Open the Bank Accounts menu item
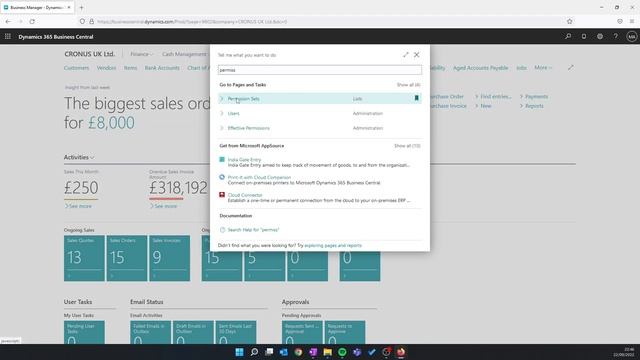This screenshot has width=640, height=360. [162, 68]
